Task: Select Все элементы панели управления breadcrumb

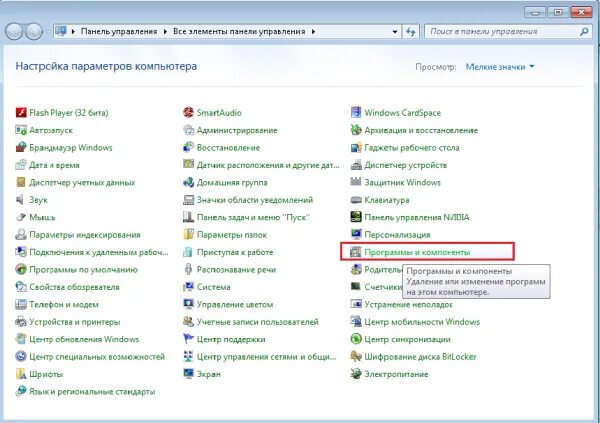Action: pyautogui.click(x=239, y=31)
